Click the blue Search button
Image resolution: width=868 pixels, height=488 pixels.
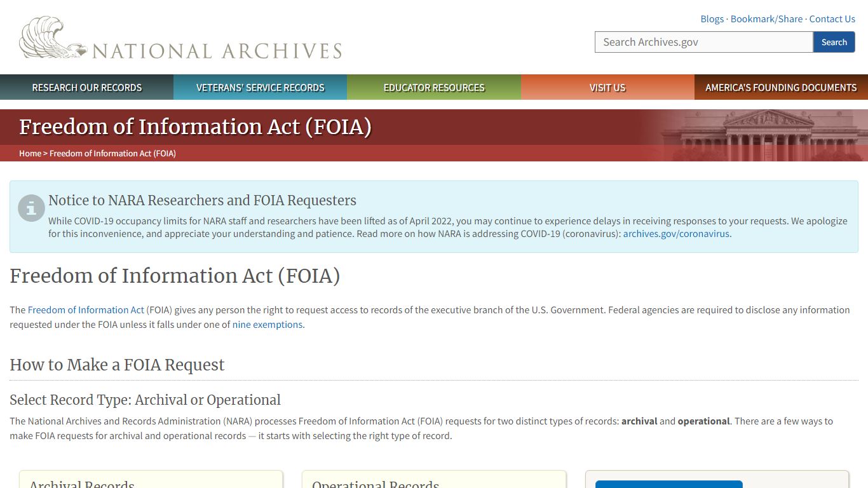834,42
